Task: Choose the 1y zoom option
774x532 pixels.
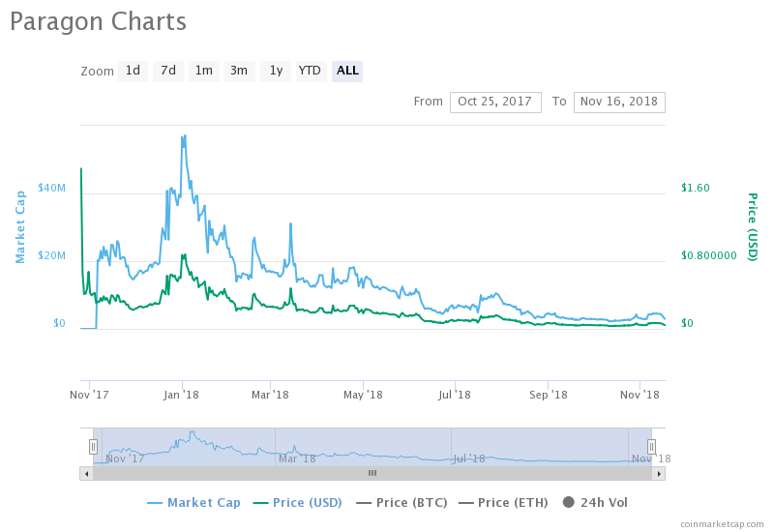Action: [276, 71]
